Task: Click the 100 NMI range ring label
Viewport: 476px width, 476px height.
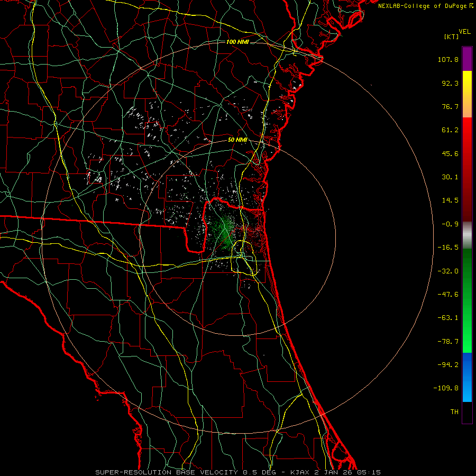Action: (237, 42)
